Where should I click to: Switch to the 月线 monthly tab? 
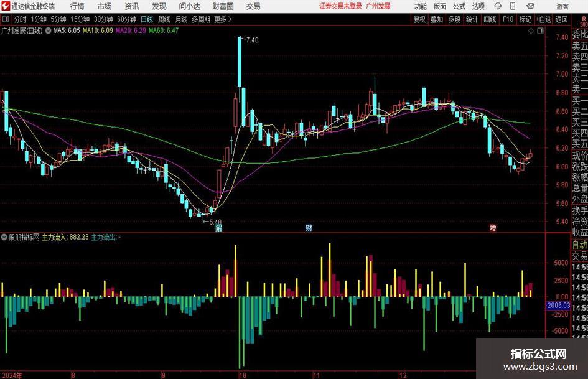pos(182,19)
